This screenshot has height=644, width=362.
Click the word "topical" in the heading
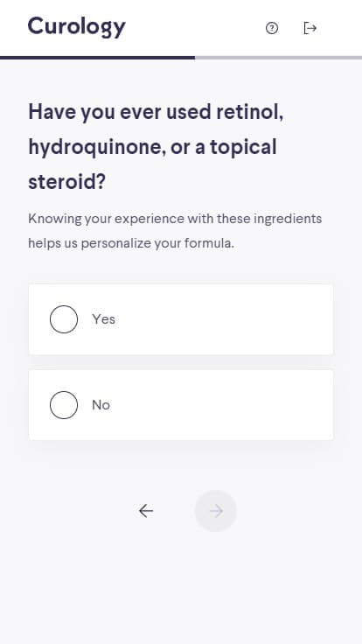243,147
